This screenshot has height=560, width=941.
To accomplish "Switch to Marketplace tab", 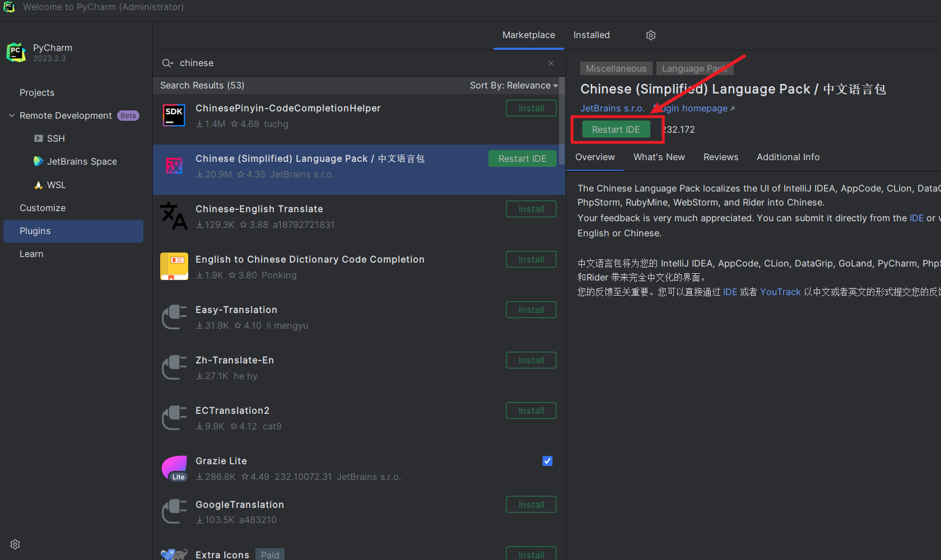I will (529, 35).
